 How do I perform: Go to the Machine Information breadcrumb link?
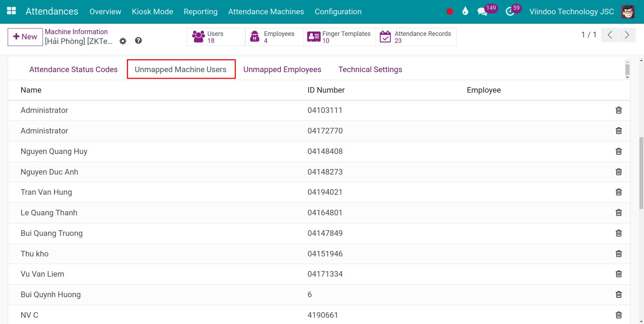pos(76,32)
